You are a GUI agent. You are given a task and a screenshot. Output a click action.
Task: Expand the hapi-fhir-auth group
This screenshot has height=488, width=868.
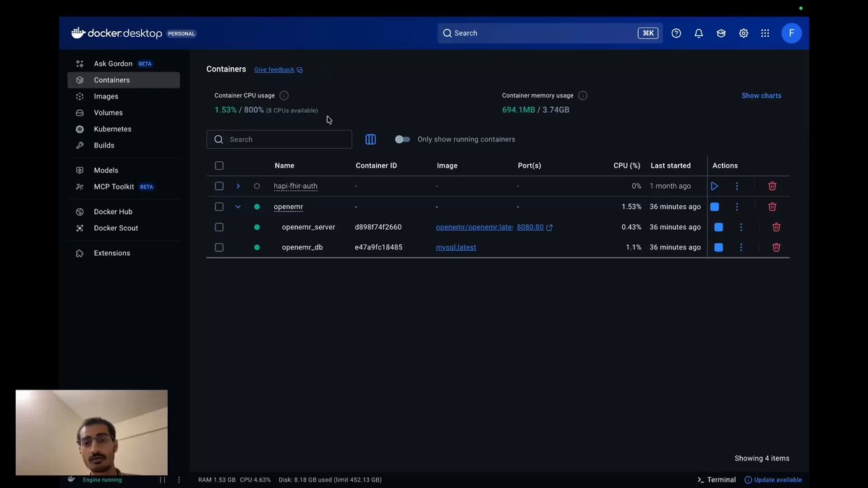tap(238, 186)
